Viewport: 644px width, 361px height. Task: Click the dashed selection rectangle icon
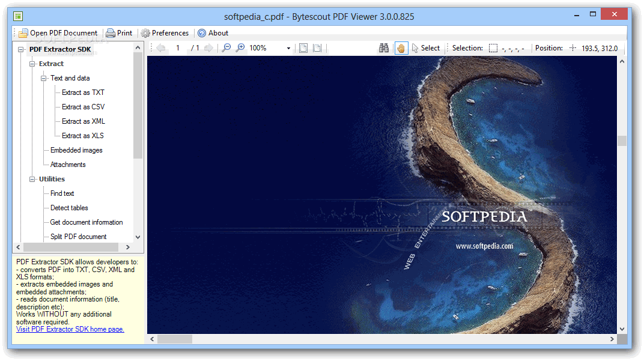(493, 49)
